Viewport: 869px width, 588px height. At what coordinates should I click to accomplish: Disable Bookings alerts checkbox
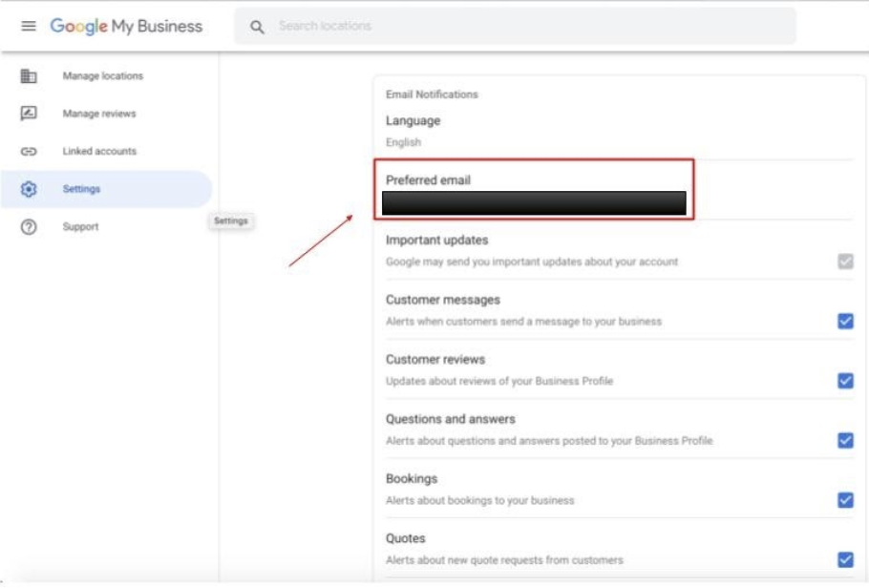[845, 500]
